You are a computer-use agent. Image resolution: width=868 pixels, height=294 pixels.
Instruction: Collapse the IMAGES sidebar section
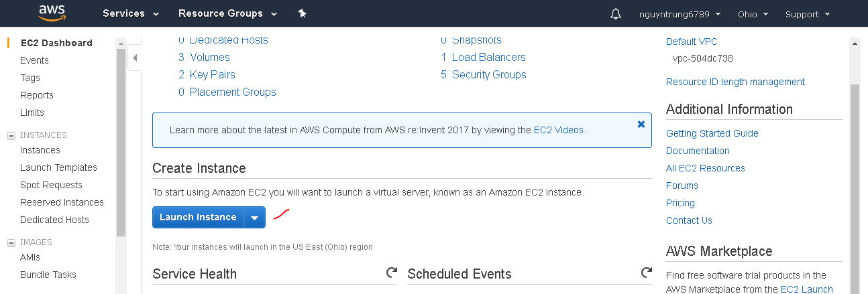pyautogui.click(x=11, y=242)
